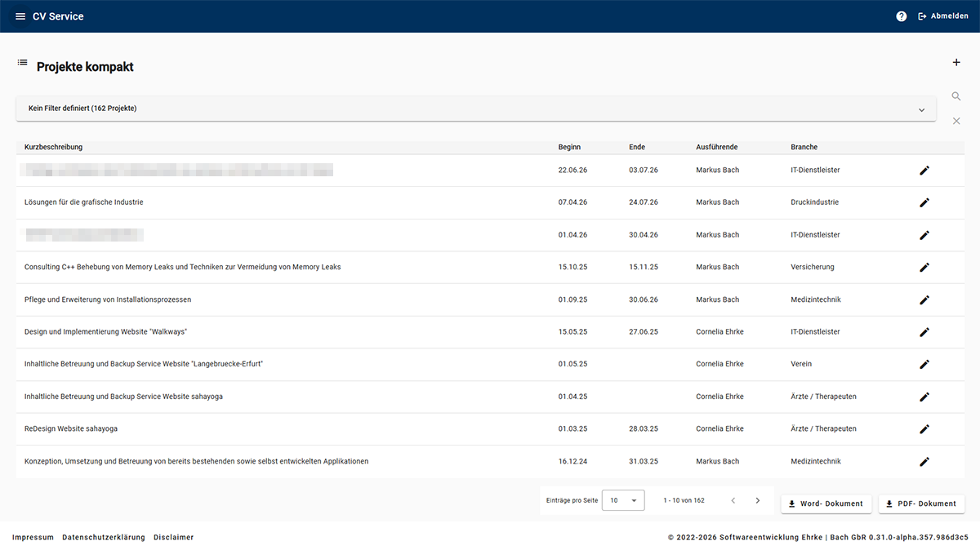Edit the ReDesign Website sahayoga project

pyautogui.click(x=924, y=428)
